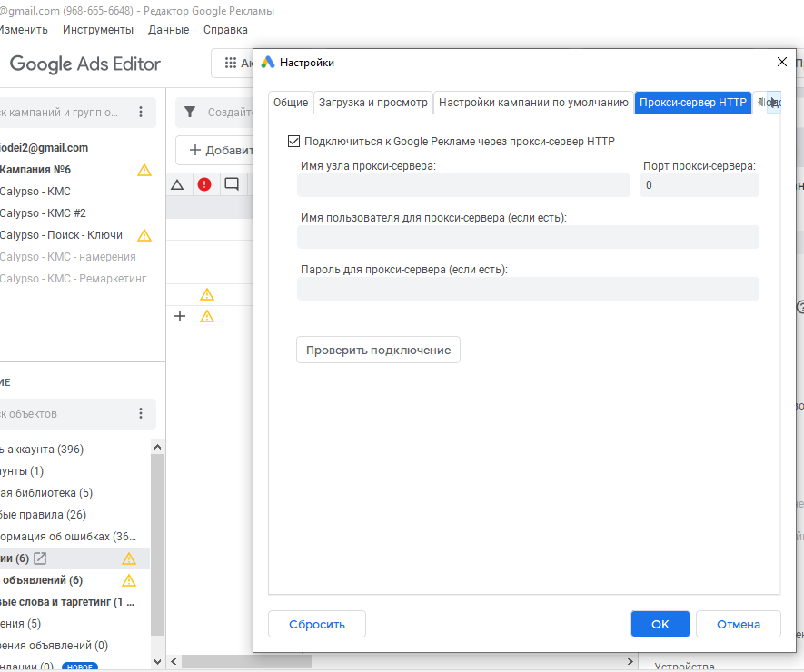Image resolution: width=804 pixels, height=672 pixels.
Task: Click the warning icon in the table row without a plus
Action: (x=207, y=294)
